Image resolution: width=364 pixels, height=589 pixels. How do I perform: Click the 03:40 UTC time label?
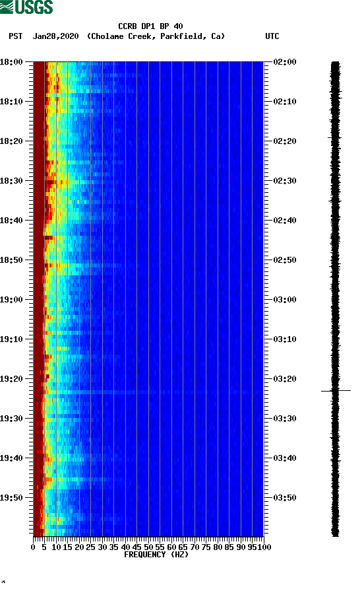click(x=285, y=458)
